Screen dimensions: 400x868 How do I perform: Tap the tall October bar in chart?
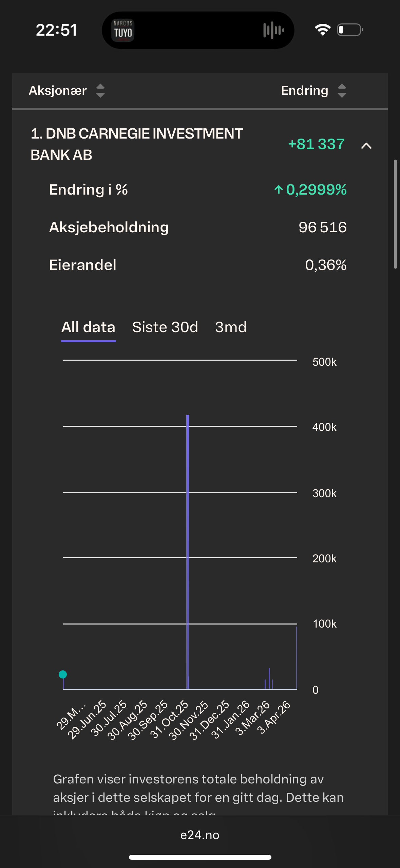188,550
